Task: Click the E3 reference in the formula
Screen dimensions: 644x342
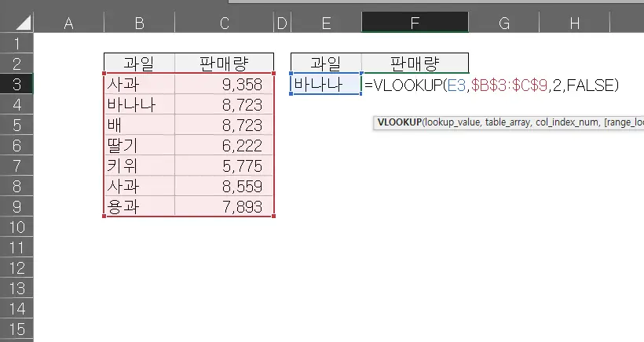Action: pyautogui.click(x=456, y=85)
